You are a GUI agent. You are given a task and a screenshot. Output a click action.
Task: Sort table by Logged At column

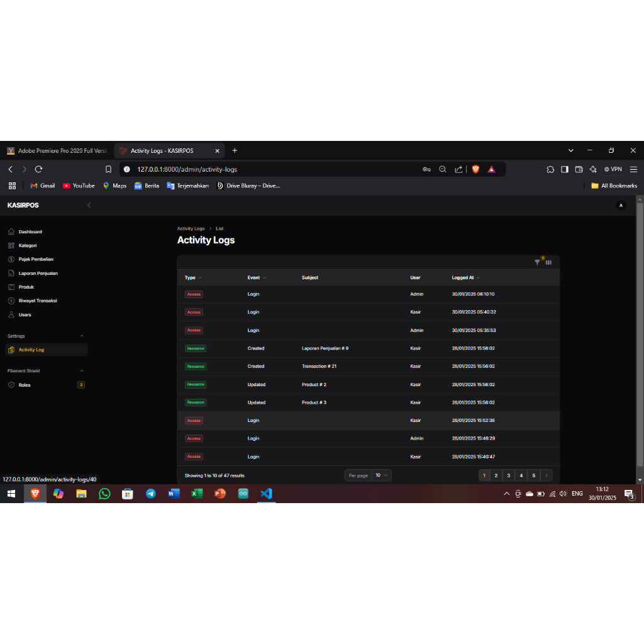click(x=466, y=277)
